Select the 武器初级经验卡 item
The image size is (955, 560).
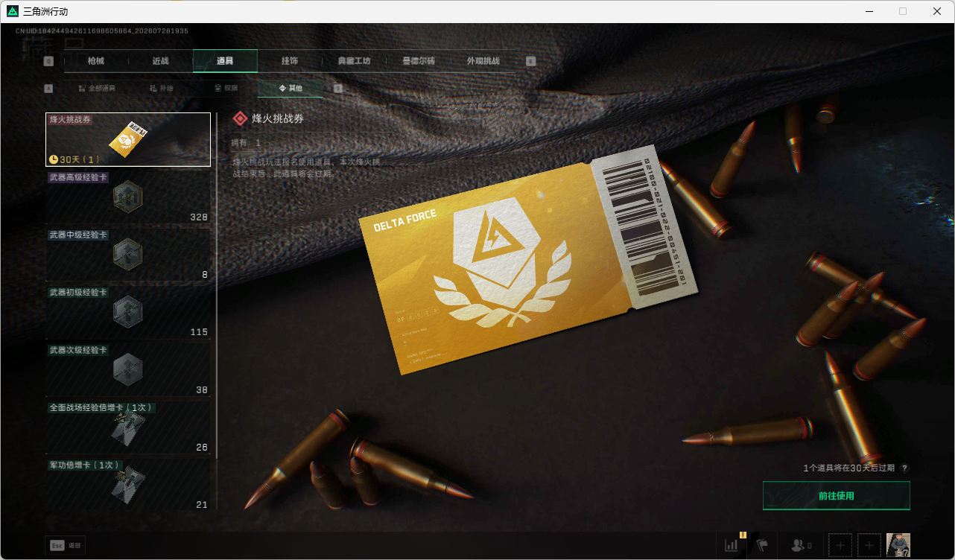point(128,312)
